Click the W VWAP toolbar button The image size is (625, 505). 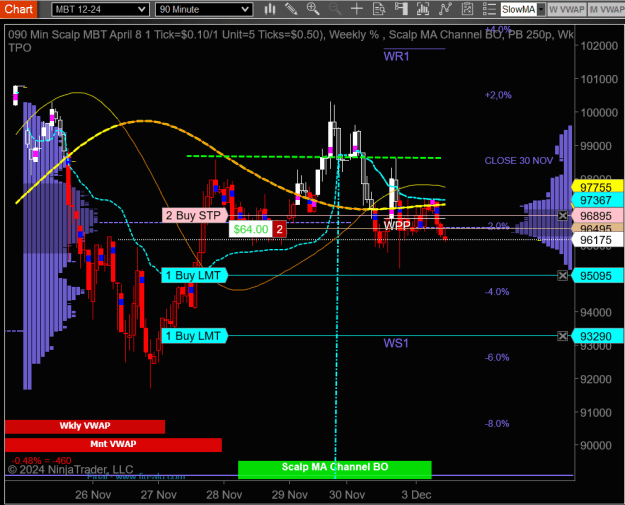(567, 9)
